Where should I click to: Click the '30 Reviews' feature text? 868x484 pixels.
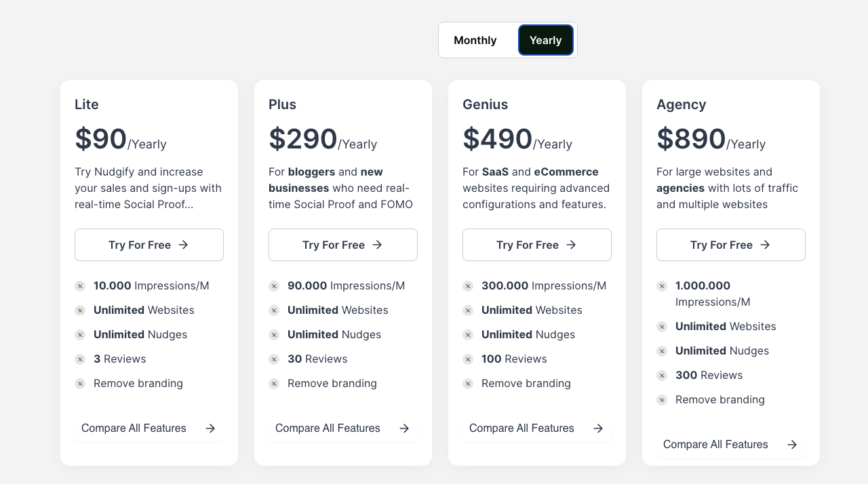coord(317,359)
